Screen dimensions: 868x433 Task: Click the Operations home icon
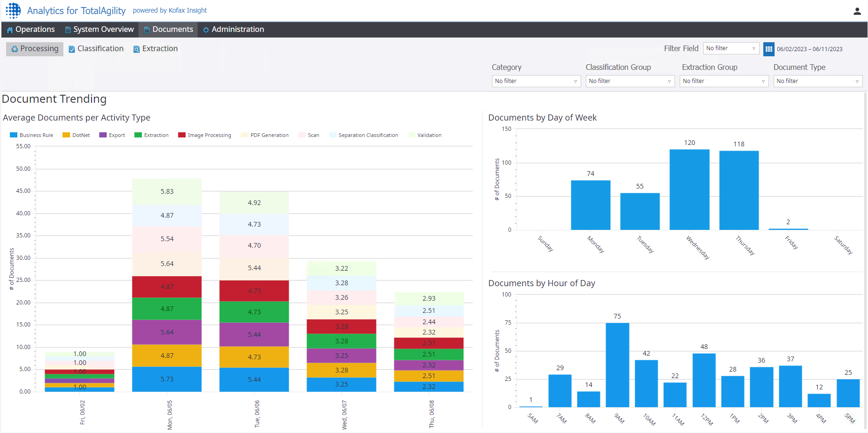pyautogui.click(x=10, y=30)
